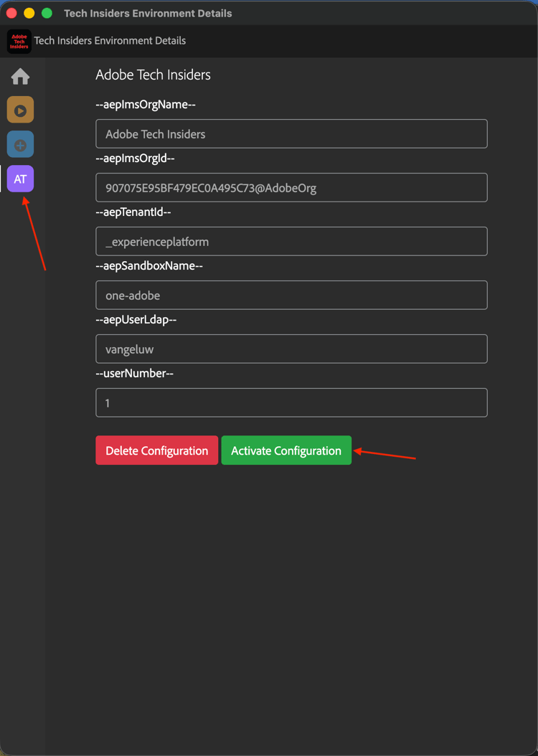
Task: Click the blue plus add-configuration icon
Action: tap(20, 144)
